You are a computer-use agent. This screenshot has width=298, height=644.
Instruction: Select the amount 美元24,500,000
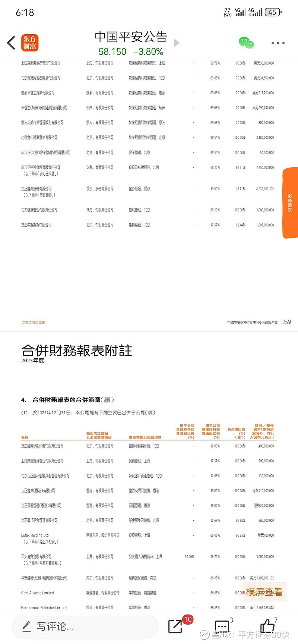(264, 78)
